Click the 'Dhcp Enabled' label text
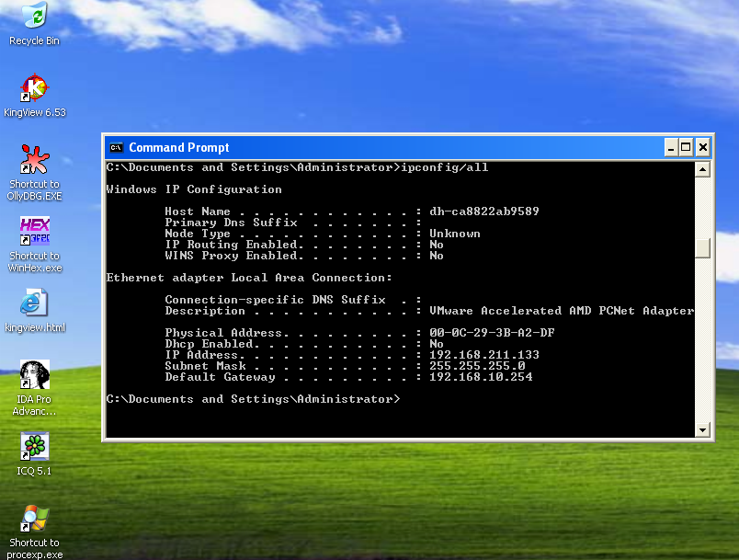This screenshot has width=739, height=560. point(209,344)
